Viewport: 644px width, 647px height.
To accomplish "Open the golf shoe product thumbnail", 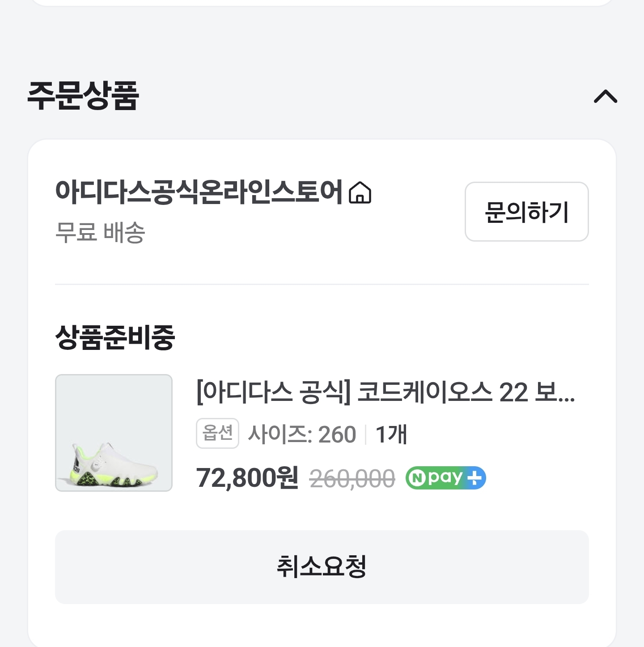I will click(x=114, y=433).
